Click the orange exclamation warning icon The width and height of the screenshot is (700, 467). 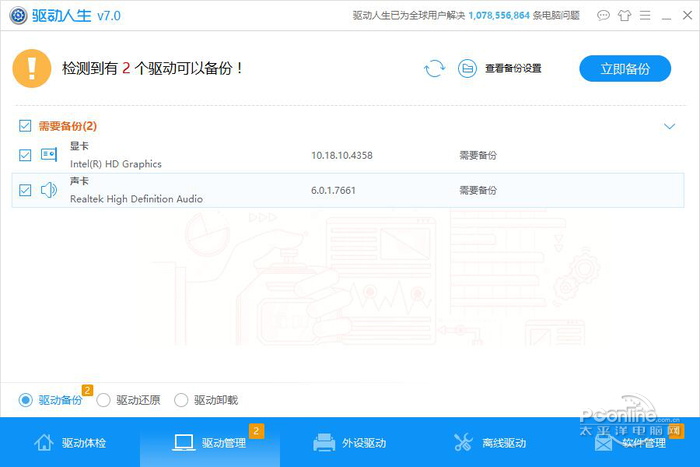pos(32,68)
